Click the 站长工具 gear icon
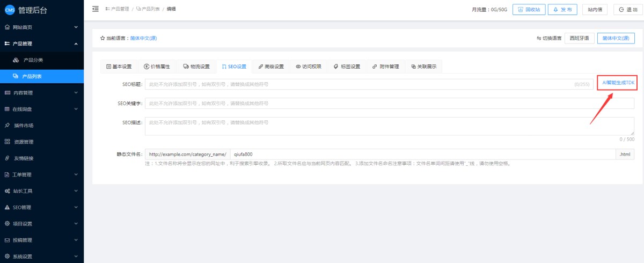 [7, 191]
